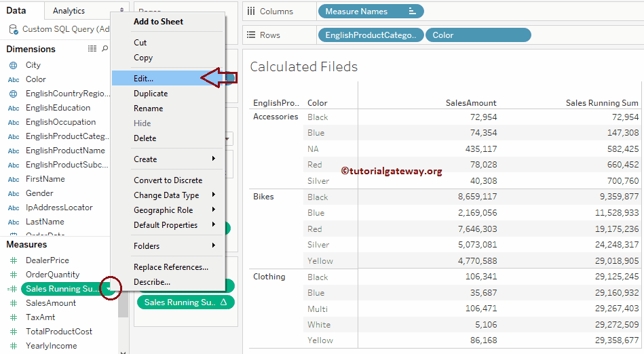644x354 pixels.
Task: Open the Sales Running Sum field dropdown arrow
Action: [x=109, y=289]
